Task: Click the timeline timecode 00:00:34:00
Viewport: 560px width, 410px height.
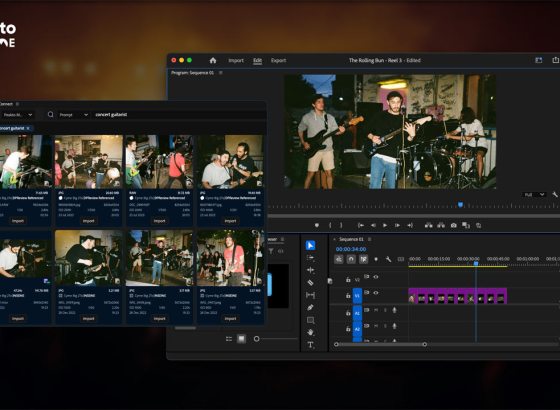Action: 351,249
